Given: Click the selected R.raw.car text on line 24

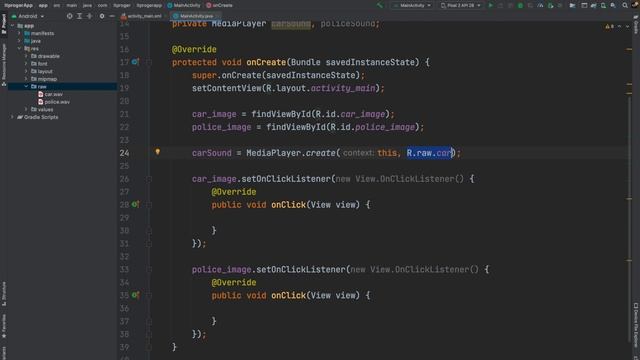Looking at the screenshot, I should click(429, 153).
